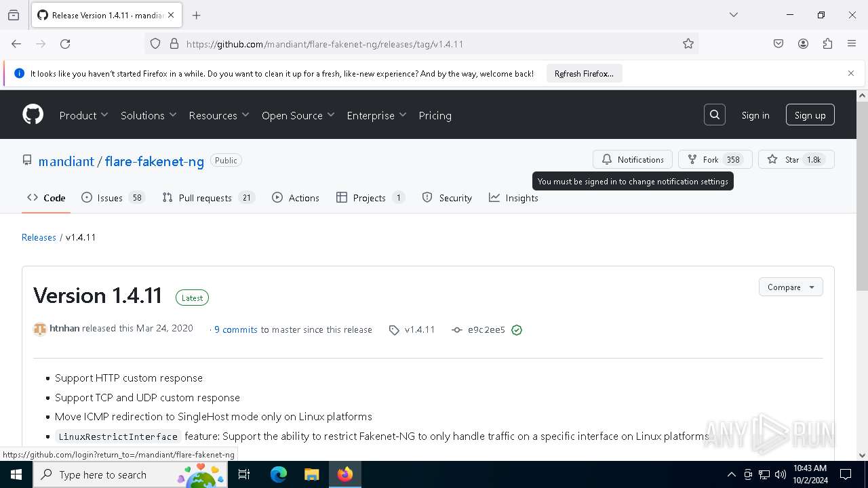Expand the Resources navigation dropdown
Image resolution: width=868 pixels, height=488 pixels.
(219, 115)
